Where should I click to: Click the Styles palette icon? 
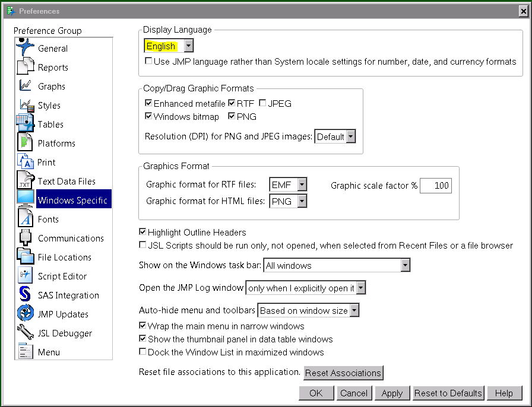coord(27,105)
